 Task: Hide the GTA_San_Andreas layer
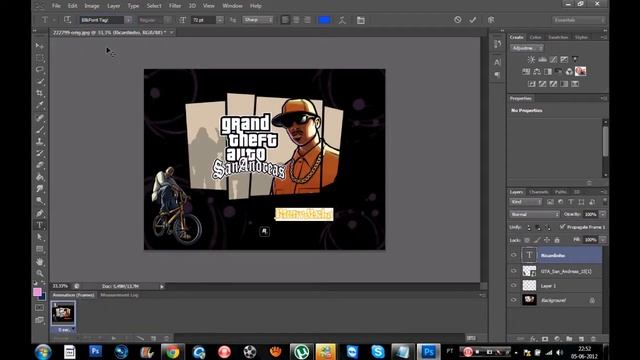click(x=513, y=271)
